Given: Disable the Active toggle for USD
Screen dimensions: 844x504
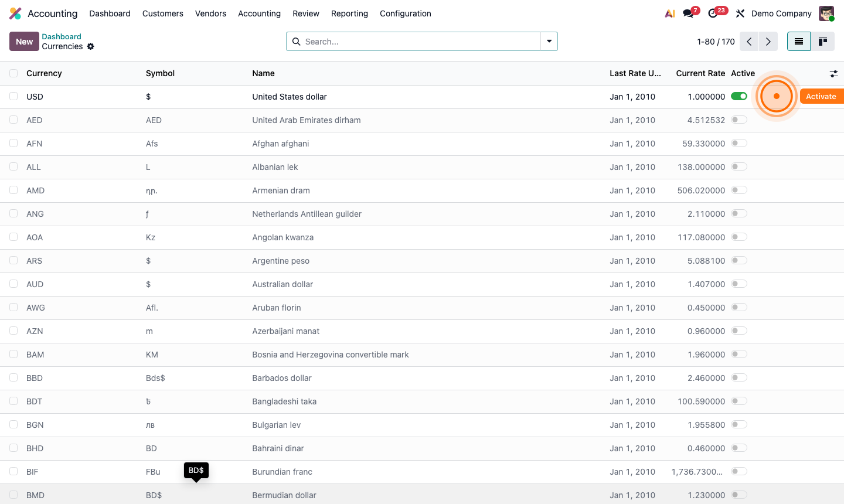Looking at the screenshot, I should pos(739,96).
